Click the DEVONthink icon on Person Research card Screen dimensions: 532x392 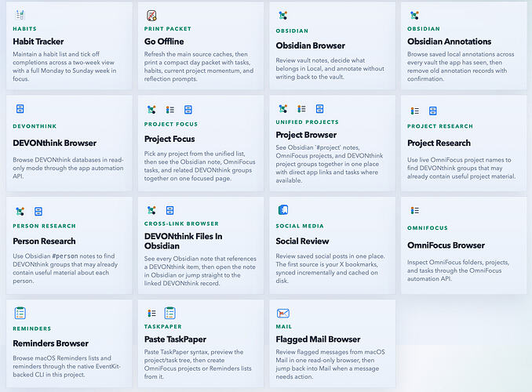38,212
